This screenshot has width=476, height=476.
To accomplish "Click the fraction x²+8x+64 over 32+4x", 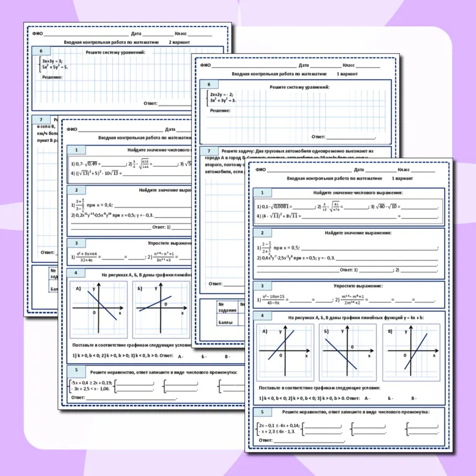I will (86, 257).
